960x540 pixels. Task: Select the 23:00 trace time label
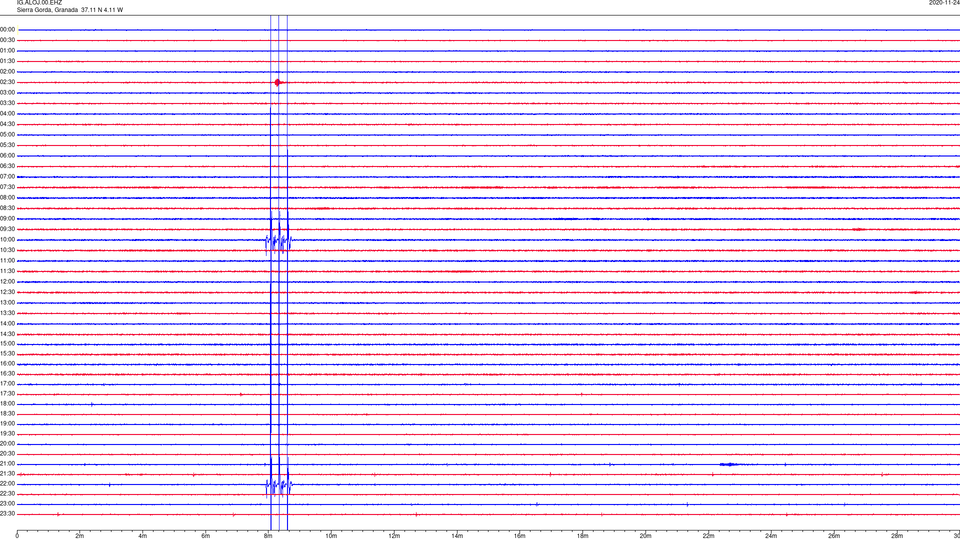point(7,504)
